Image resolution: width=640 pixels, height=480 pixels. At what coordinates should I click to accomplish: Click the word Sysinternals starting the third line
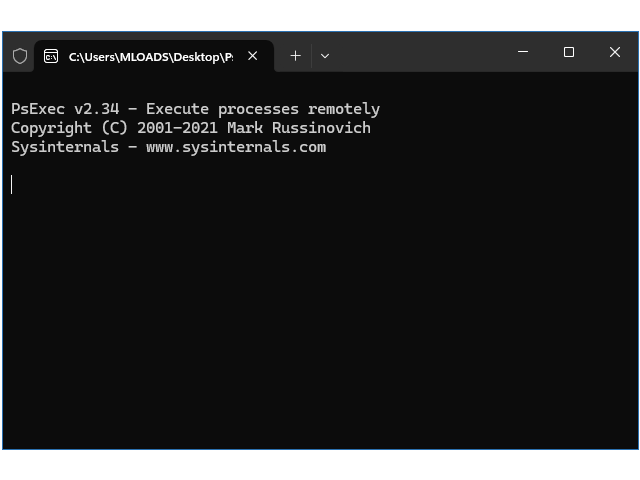pyautogui.click(x=65, y=147)
